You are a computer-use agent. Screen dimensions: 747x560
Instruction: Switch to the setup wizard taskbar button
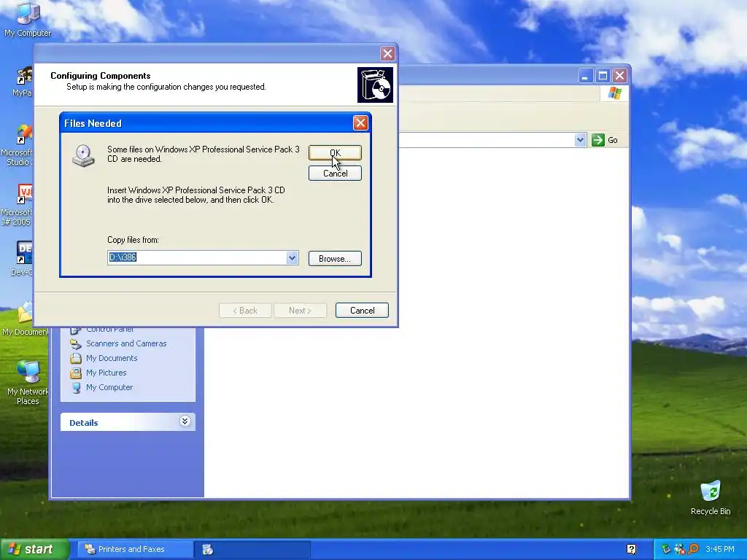252,549
